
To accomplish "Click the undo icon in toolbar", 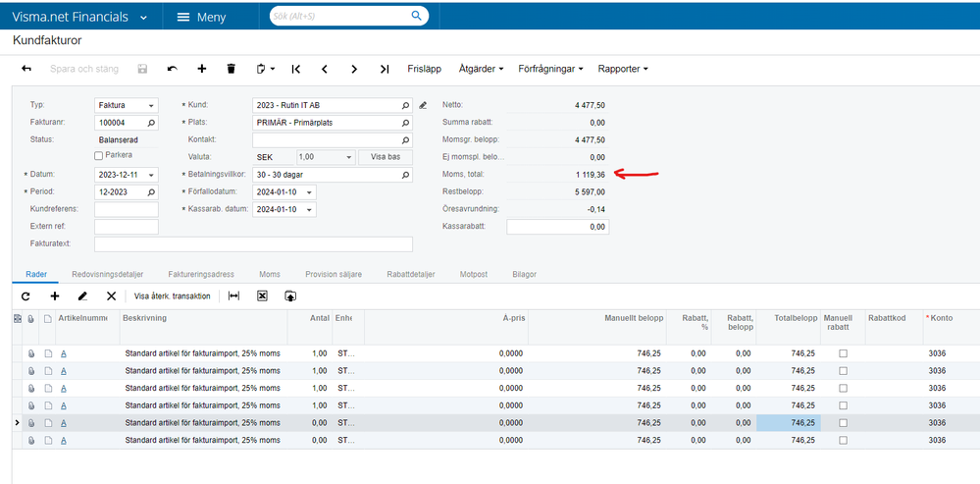I will (x=173, y=69).
